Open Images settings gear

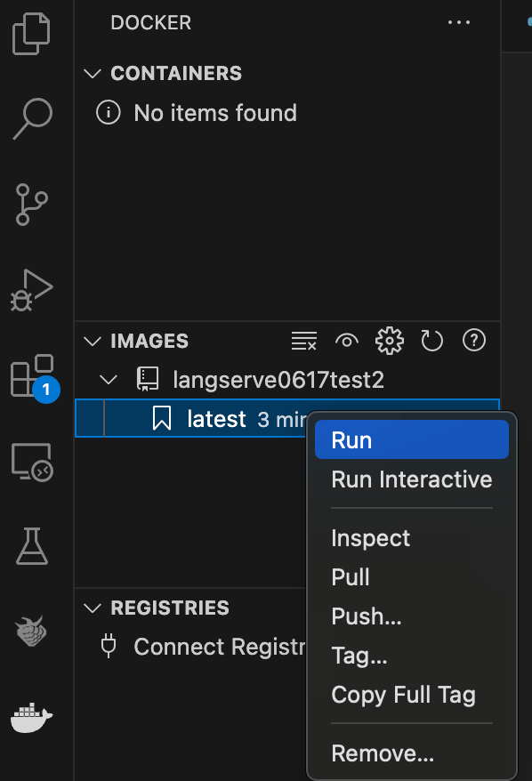tap(390, 342)
